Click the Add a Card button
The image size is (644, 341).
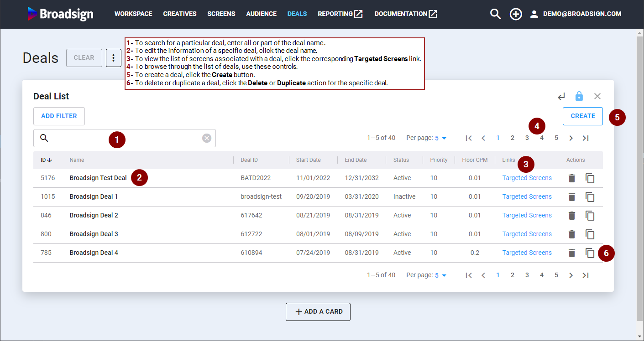click(x=318, y=312)
